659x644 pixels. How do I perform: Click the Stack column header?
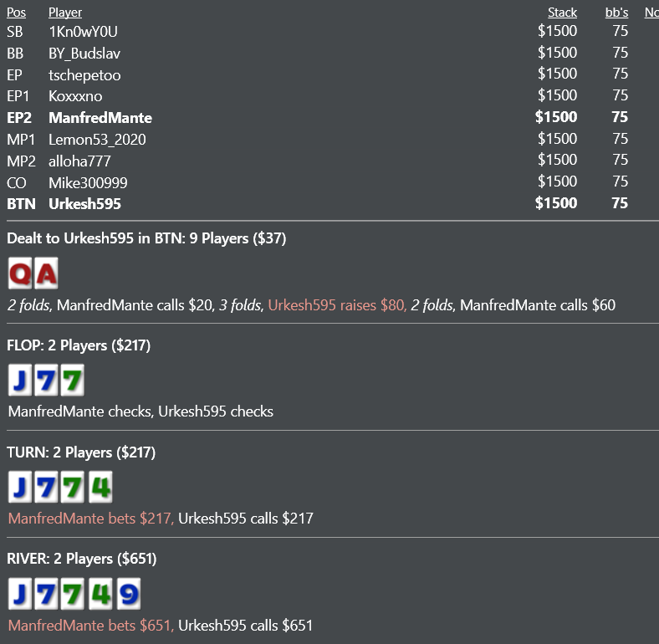click(562, 13)
